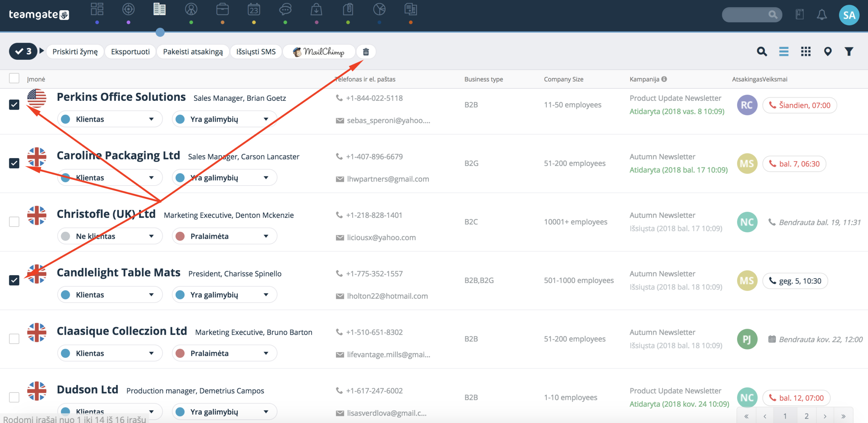The width and height of the screenshot is (868, 423).
Task: Click the top search input field
Action: (x=752, y=15)
